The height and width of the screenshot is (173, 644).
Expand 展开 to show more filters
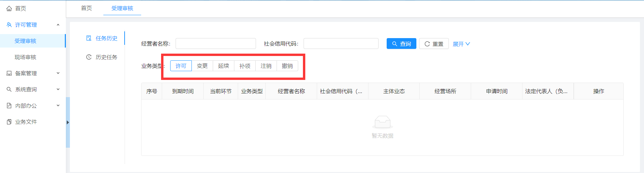tap(461, 44)
